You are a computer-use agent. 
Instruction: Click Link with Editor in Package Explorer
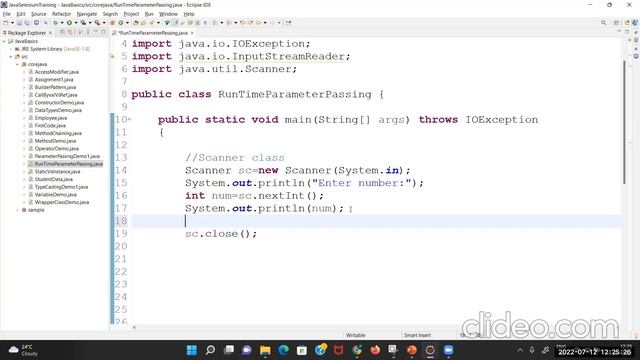[70, 32]
